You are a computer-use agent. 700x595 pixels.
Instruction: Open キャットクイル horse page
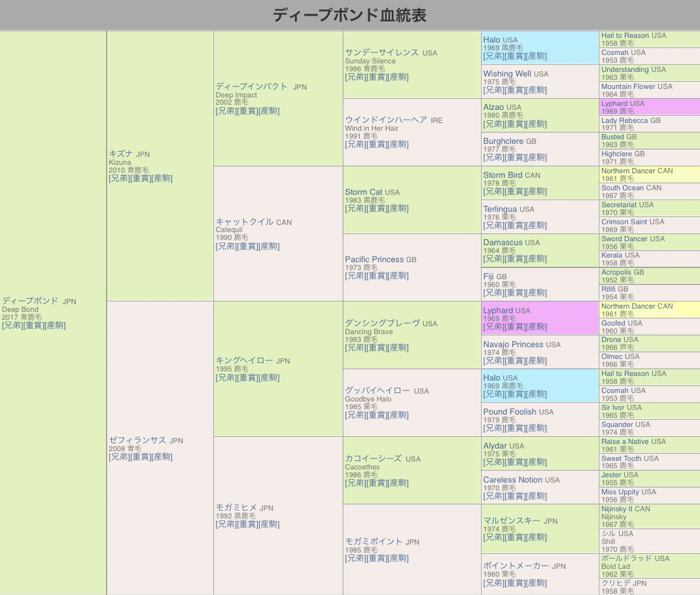pyautogui.click(x=244, y=222)
